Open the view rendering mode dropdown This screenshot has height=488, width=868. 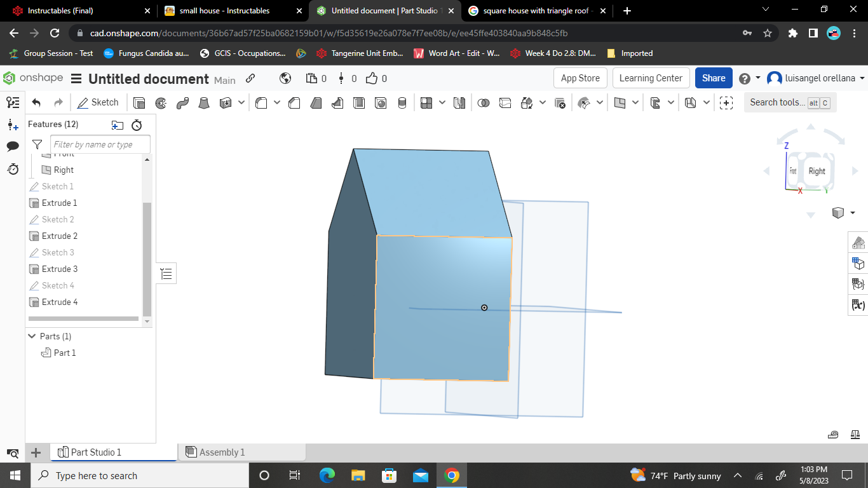coord(851,213)
